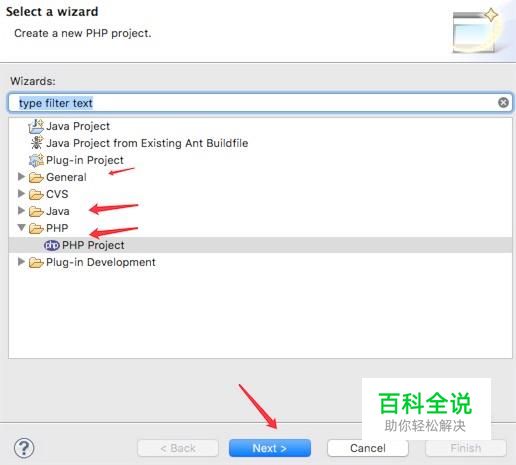
Task: Click the Cancel button
Action: click(368, 448)
